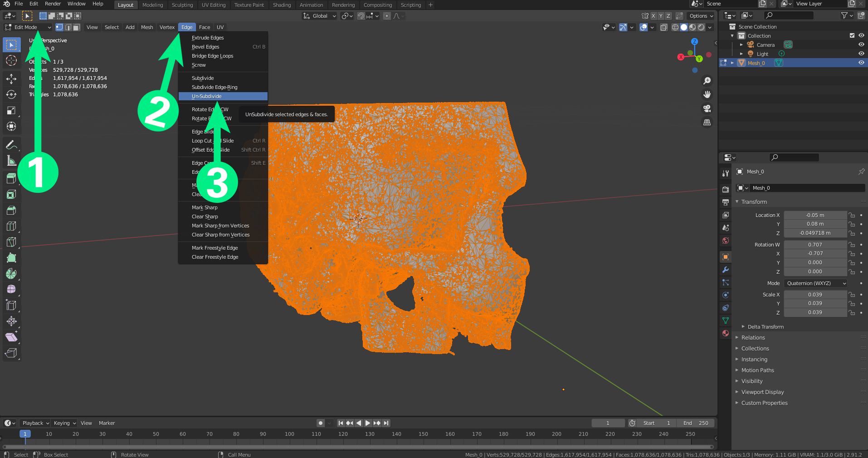This screenshot has width=868, height=458.
Task: Expand the Delta Transform section
Action: point(765,327)
